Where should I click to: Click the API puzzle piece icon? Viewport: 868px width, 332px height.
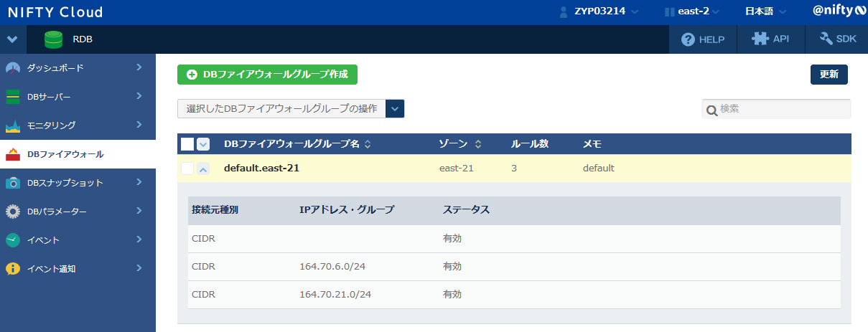(x=760, y=39)
